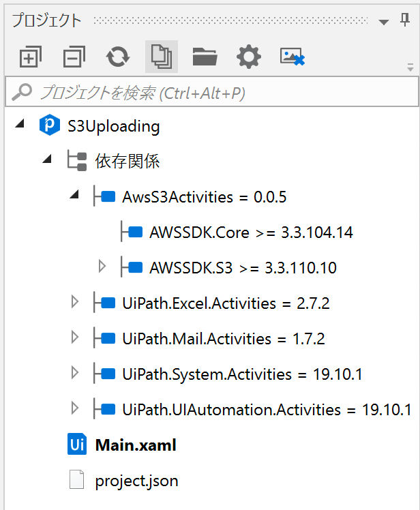Open project settings gear icon
420x510 pixels.
coord(248,58)
